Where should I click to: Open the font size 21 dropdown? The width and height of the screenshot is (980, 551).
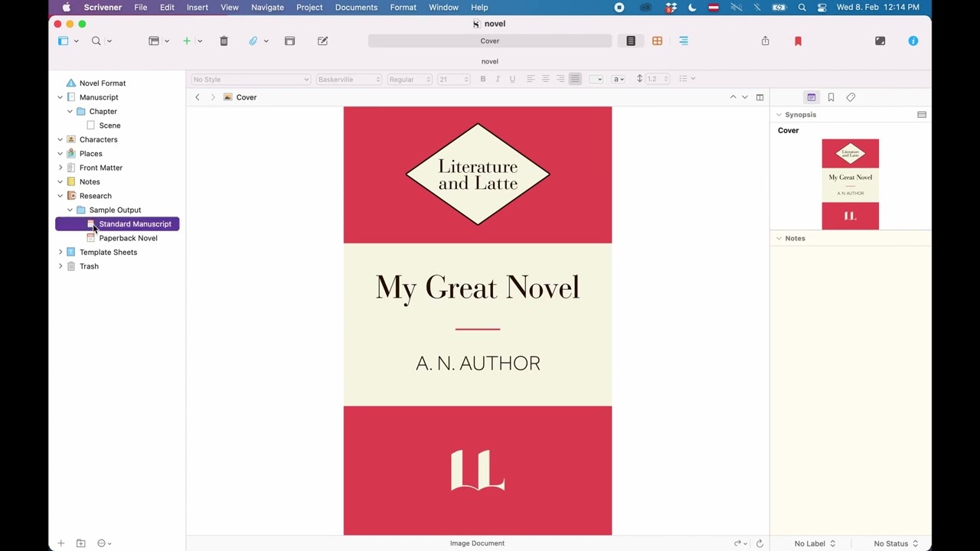pos(453,80)
